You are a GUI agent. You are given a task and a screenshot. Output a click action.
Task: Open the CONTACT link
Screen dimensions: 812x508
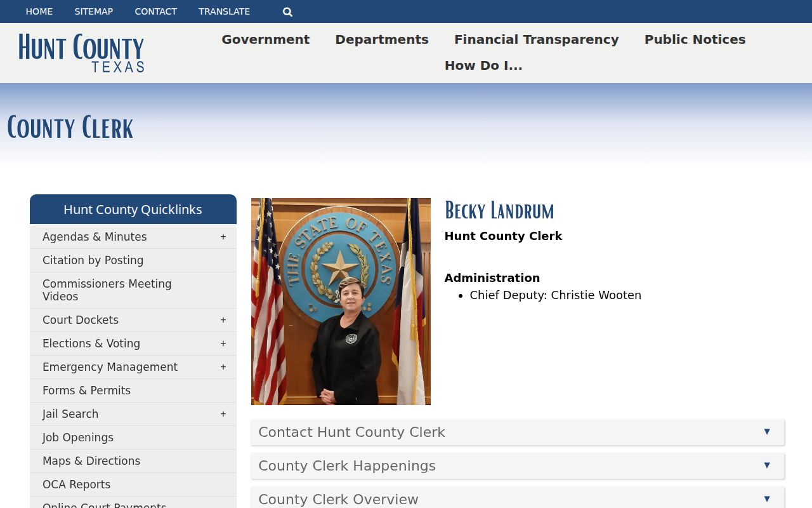click(156, 11)
